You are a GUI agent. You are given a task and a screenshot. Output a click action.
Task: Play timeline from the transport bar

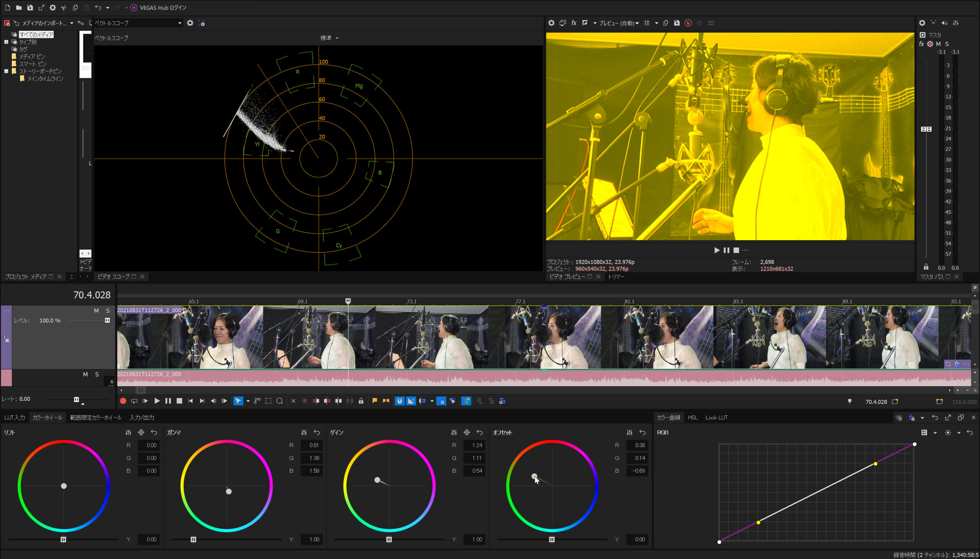pos(157,401)
